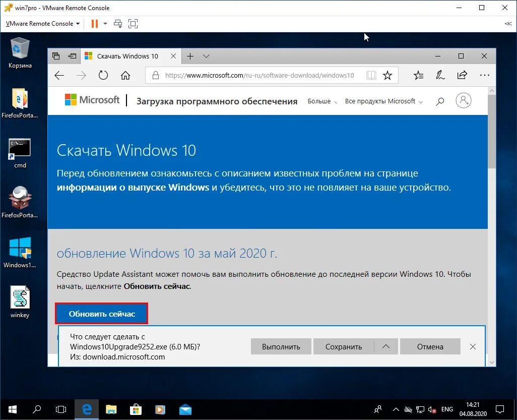The width and height of the screenshot is (517, 420).
Task: Show tab previews chevron
Action: coord(207,56)
